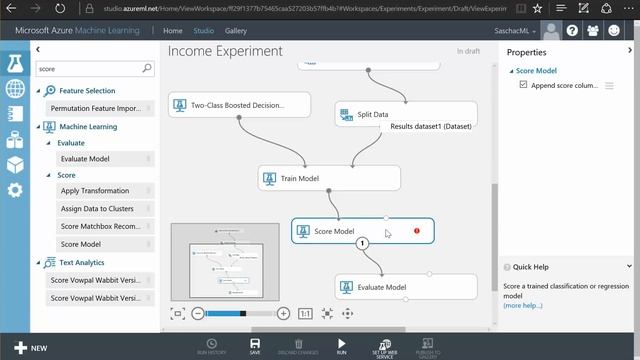This screenshot has height=360, width=640.
Task: Click the pan mode arrows icon
Action: 347,313
